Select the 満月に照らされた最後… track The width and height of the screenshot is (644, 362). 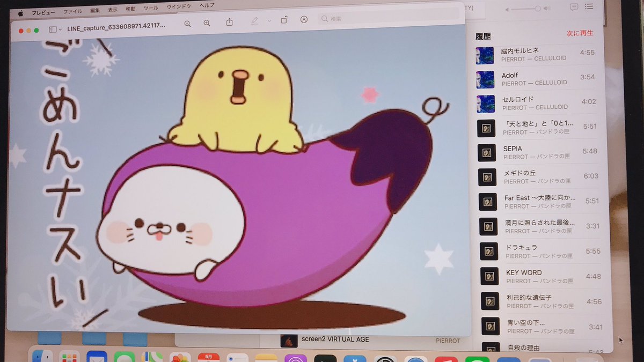(540, 226)
